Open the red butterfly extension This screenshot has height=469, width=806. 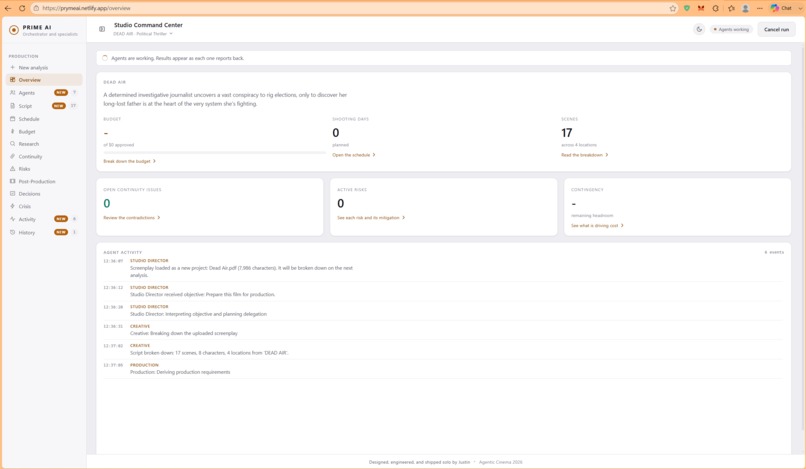click(701, 8)
